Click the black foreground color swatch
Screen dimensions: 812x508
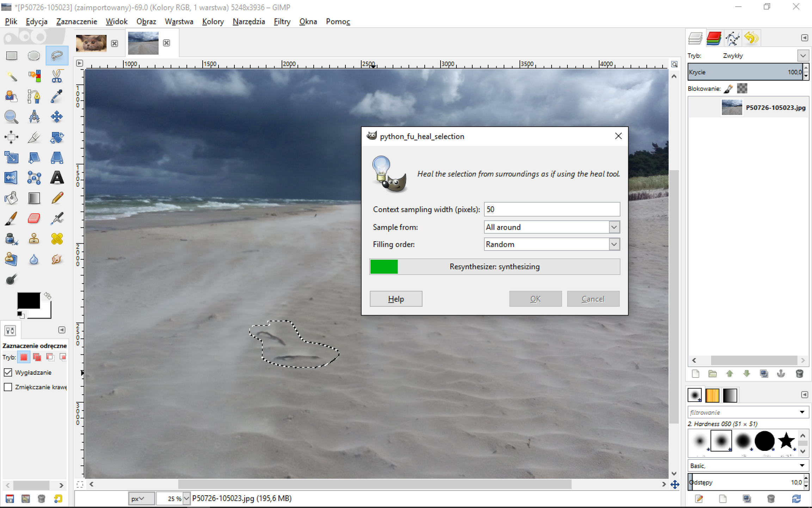point(28,301)
